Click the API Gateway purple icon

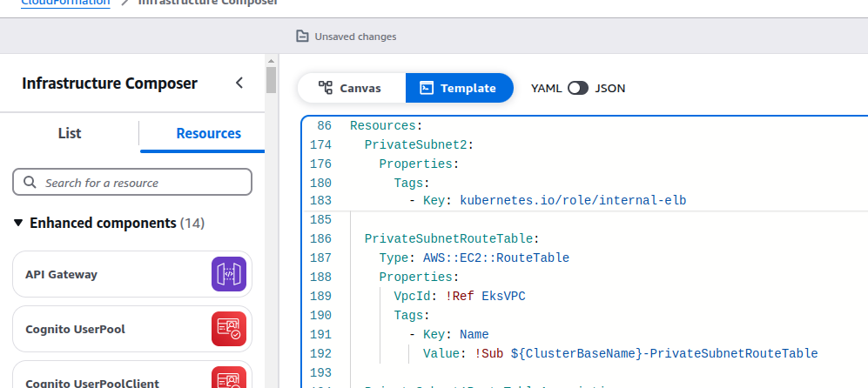(229, 274)
